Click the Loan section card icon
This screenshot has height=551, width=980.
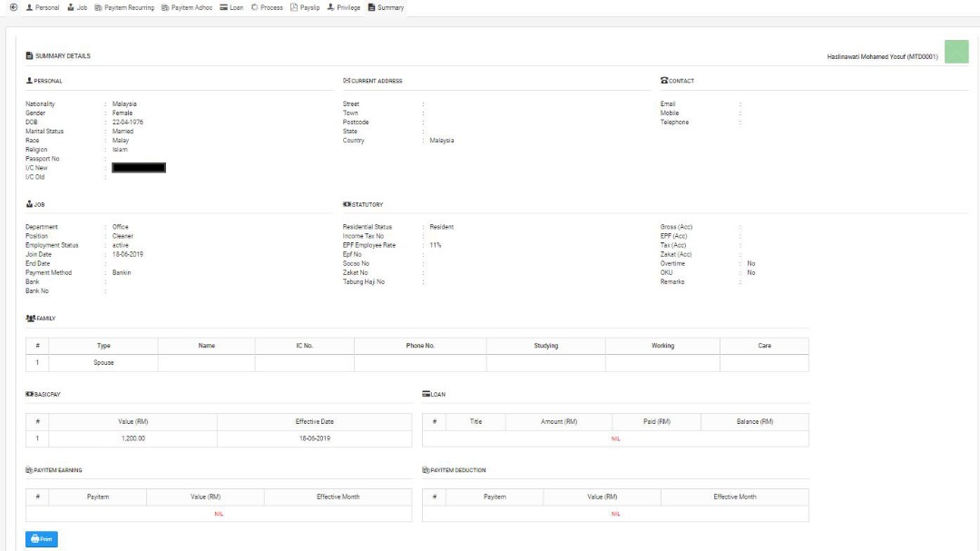(426, 394)
